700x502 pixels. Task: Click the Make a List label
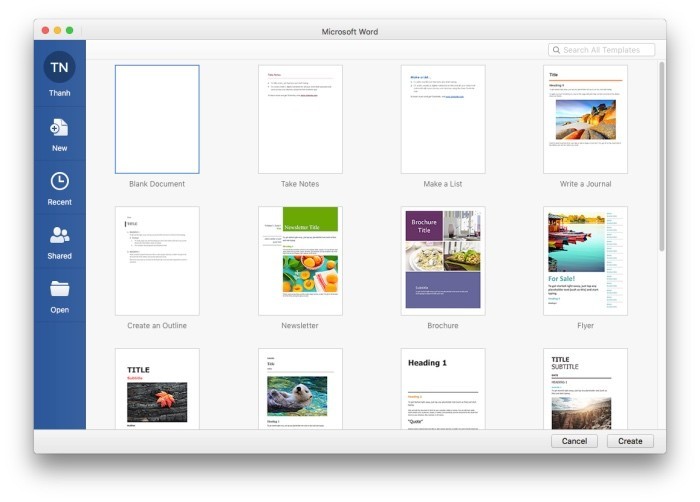(x=443, y=184)
